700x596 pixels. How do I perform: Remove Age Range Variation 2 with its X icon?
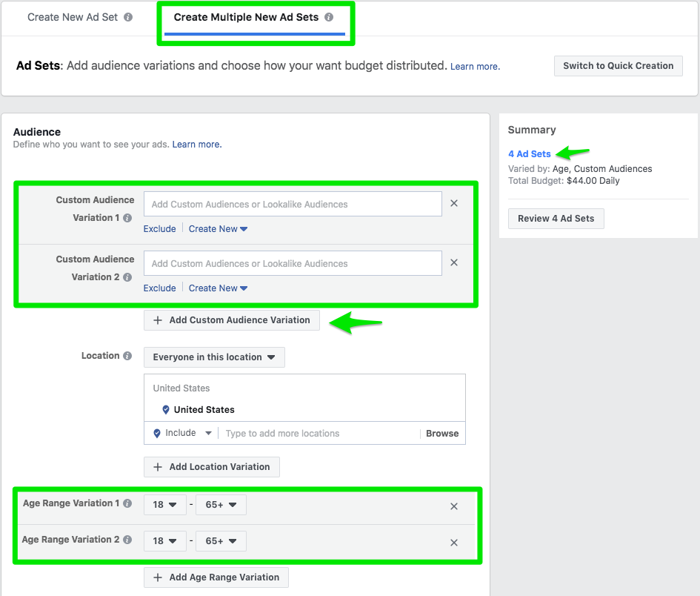point(453,542)
